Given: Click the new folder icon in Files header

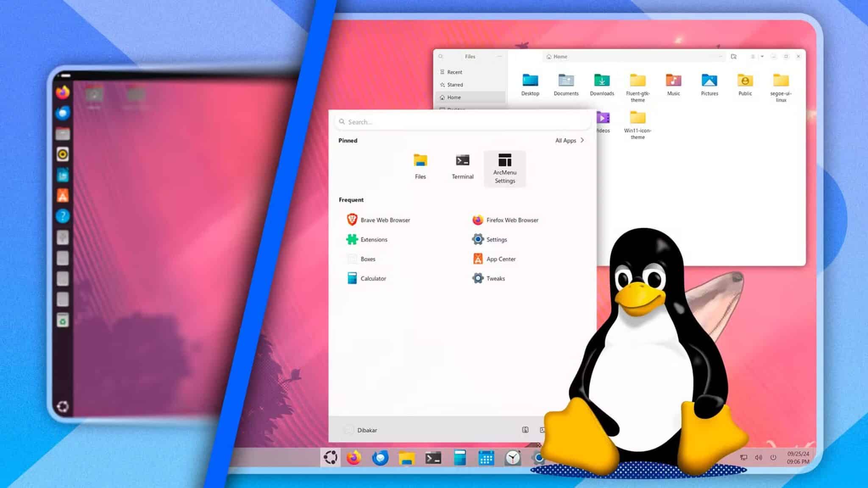Looking at the screenshot, I should pos(734,56).
